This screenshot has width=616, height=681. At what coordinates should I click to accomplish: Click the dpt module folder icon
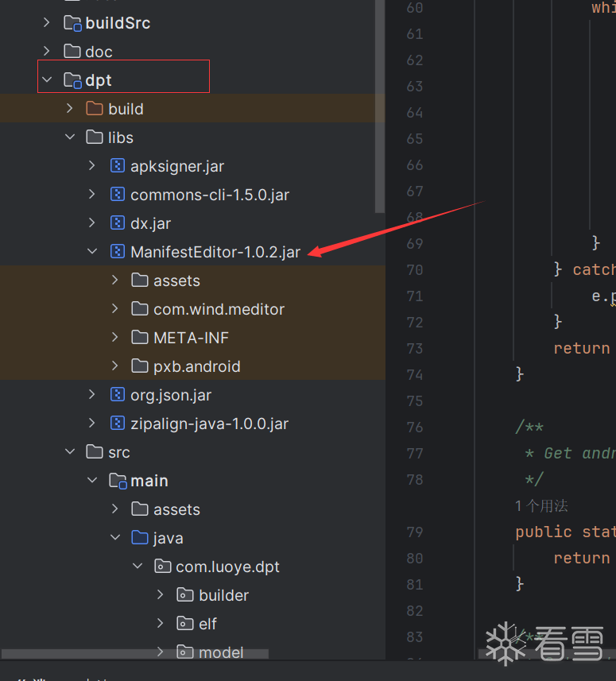[x=72, y=80]
